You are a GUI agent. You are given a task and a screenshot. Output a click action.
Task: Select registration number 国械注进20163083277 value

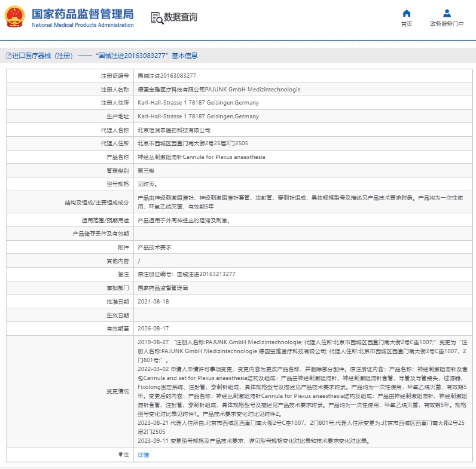pos(167,75)
